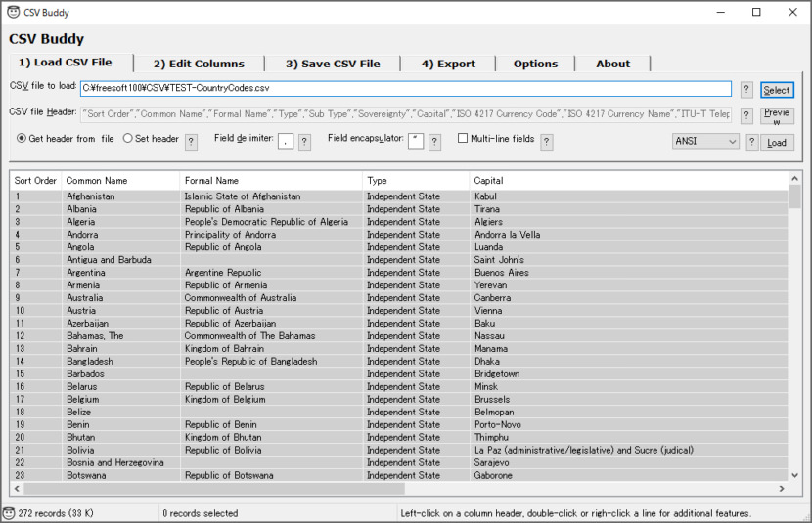
Task: Click the Capital column header
Action: pos(629,181)
